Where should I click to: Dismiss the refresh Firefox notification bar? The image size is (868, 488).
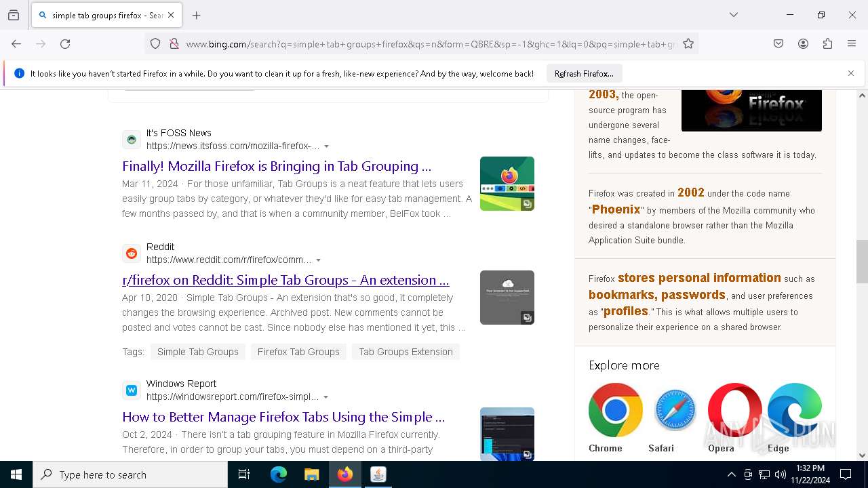[x=851, y=73]
